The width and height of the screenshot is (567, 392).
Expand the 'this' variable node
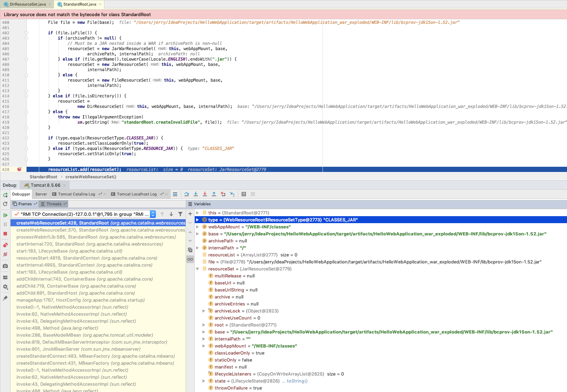click(x=198, y=213)
